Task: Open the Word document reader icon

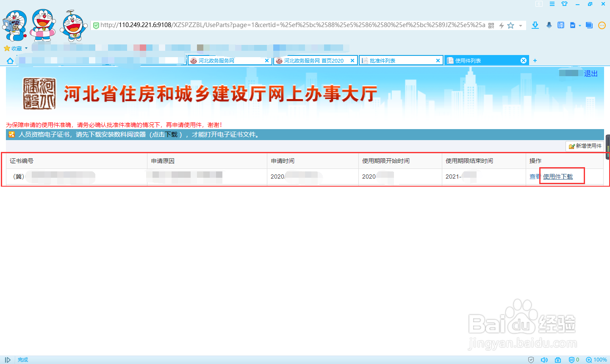Action: click(573, 25)
